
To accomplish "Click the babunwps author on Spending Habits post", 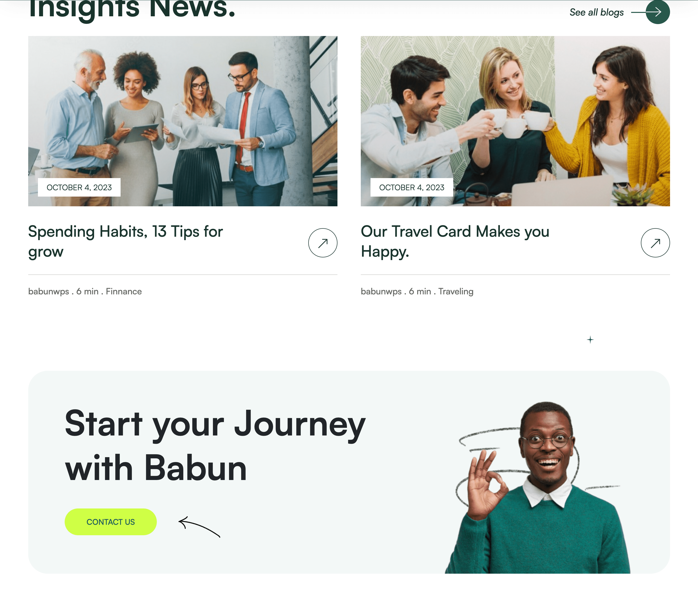I will [48, 291].
